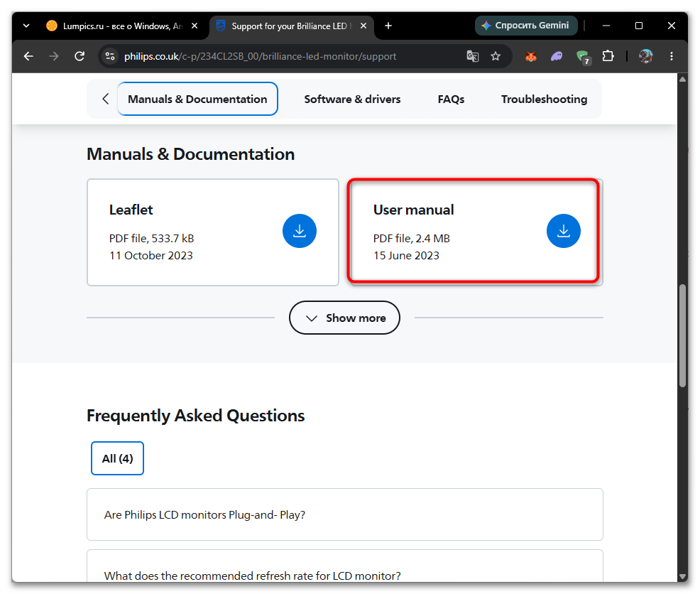700x594 pixels.
Task: Click the User manual card title
Action: tap(413, 210)
